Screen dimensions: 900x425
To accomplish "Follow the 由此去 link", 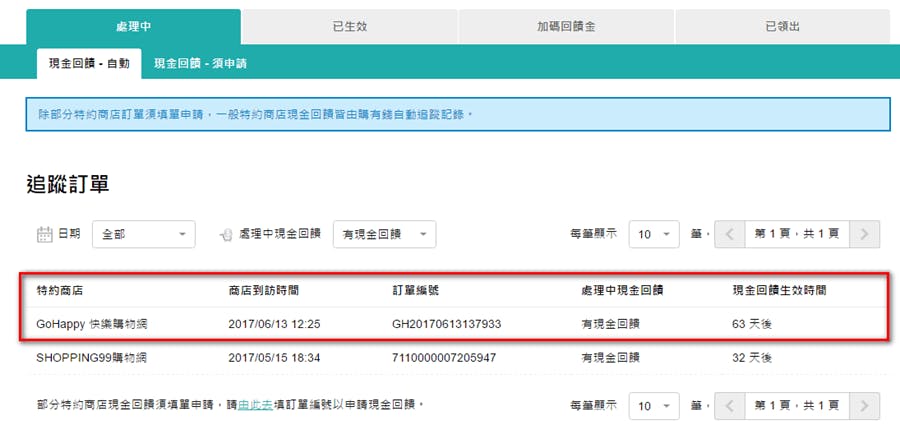I will [255, 405].
